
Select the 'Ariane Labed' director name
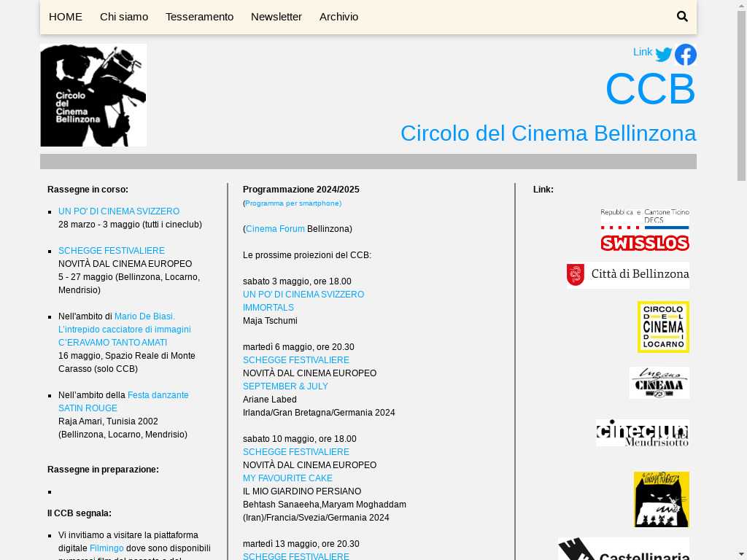(x=270, y=400)
